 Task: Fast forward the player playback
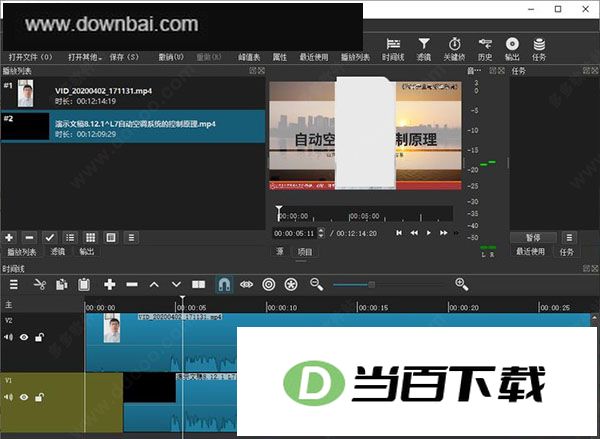[443, 233]
